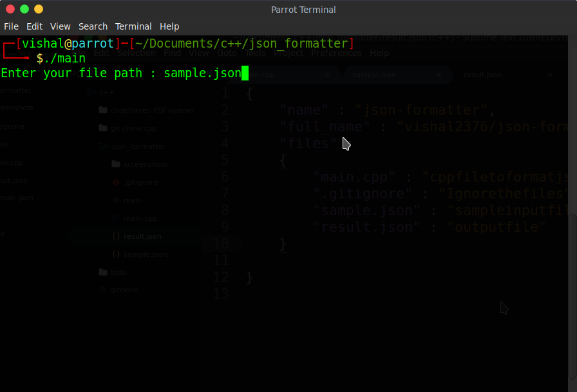Open the Help menu in Parrot Terminal
Screen dimensions: 577x392
pos(169,26)
